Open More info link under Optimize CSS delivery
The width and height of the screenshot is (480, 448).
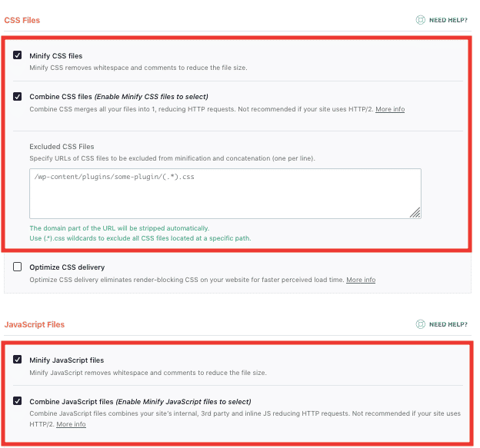[361, 280]
